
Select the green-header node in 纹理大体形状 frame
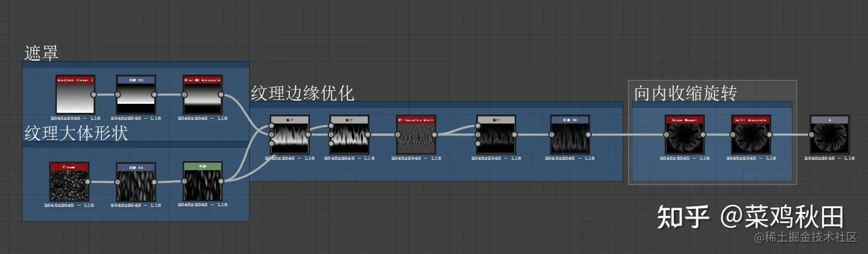[x=202, y=181]
